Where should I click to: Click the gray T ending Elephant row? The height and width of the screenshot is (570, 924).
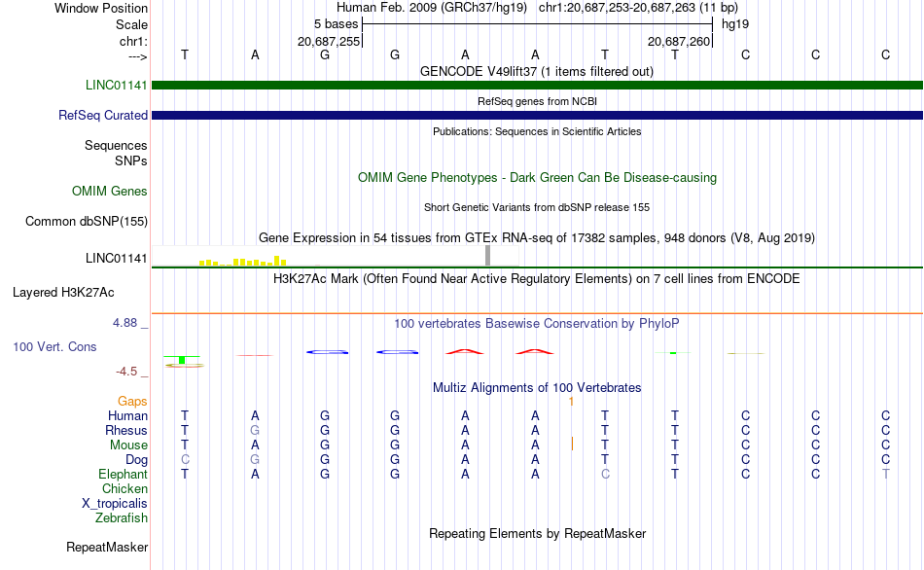point(885,474)
